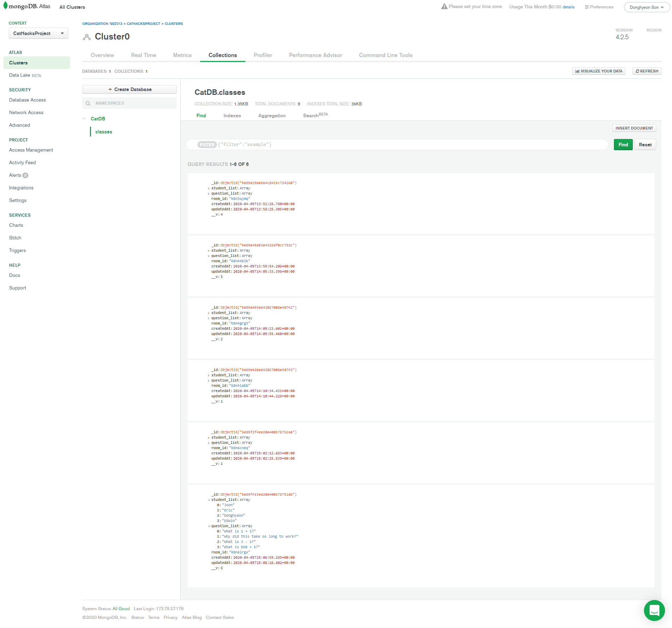
Task: Open the chat support bubble icon
Action: click(654, 610)
